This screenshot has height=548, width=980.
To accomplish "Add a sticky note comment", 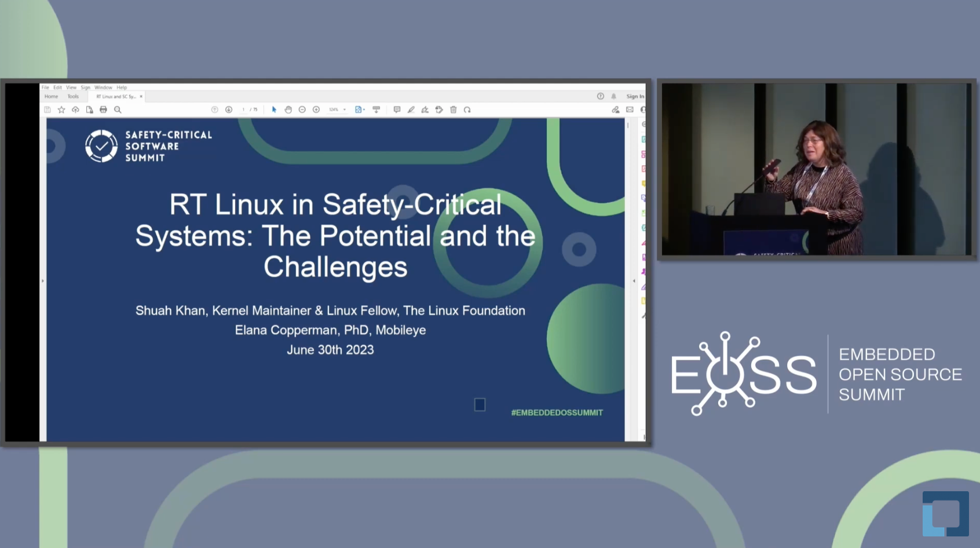I will tap(397, 109).
